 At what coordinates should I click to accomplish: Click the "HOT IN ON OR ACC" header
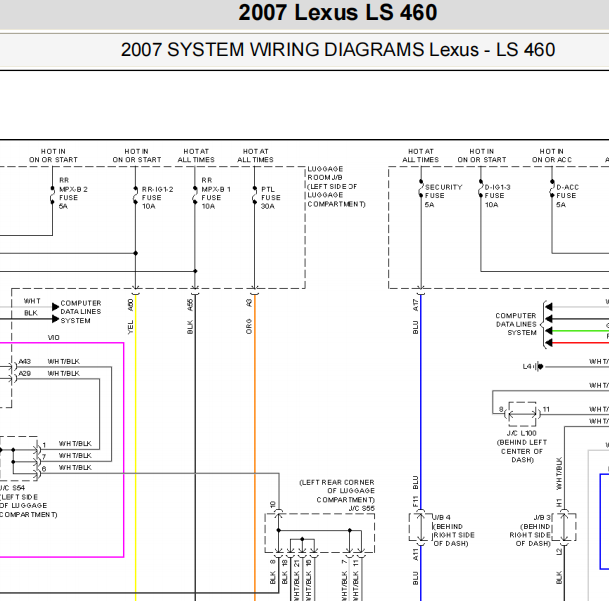pos(552,155)
